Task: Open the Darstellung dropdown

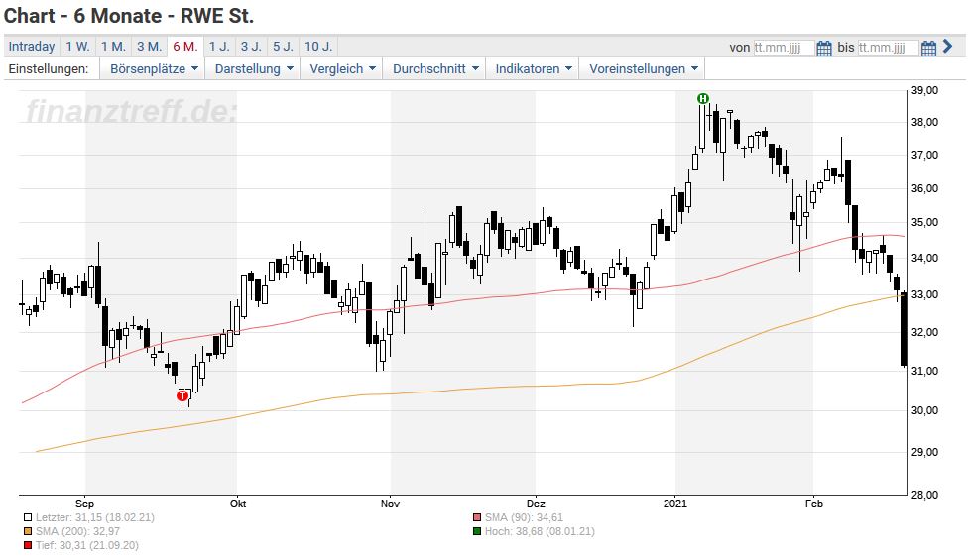Action: pyautogui.click(x=254, y=68)
